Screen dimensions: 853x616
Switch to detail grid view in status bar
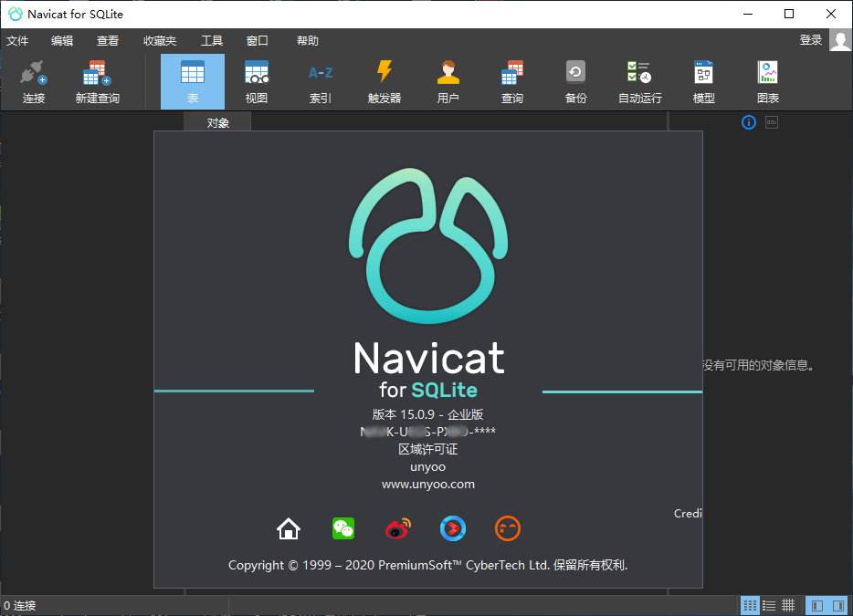point(788,605)
